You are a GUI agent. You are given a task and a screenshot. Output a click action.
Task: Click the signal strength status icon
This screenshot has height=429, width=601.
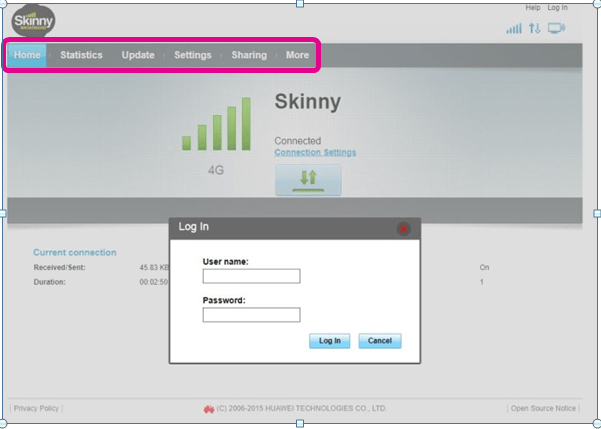[514, 29]
